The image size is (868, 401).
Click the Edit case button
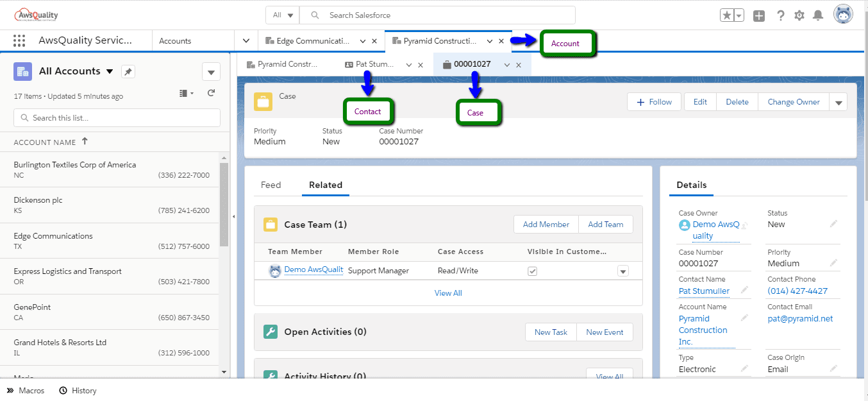click(700, 102)
